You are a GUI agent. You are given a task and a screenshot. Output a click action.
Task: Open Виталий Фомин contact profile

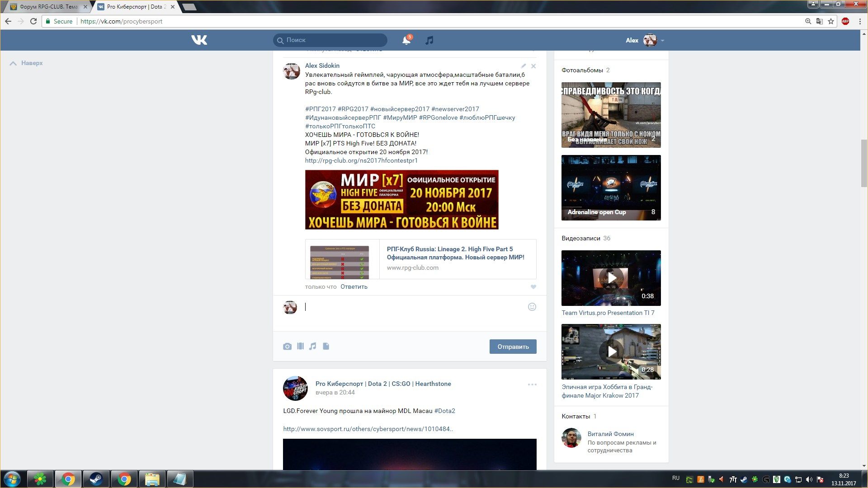click(610, 434)
